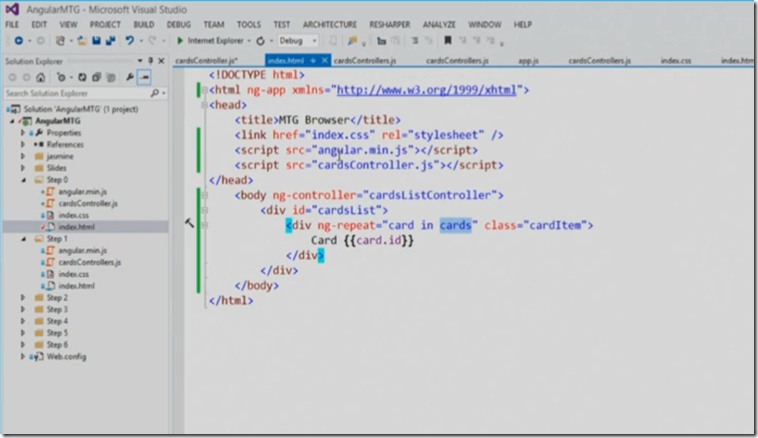Open the toolbar overflow options arrow
The height and width of the screenshot is (438, 758).
click(x=502, y=44)
